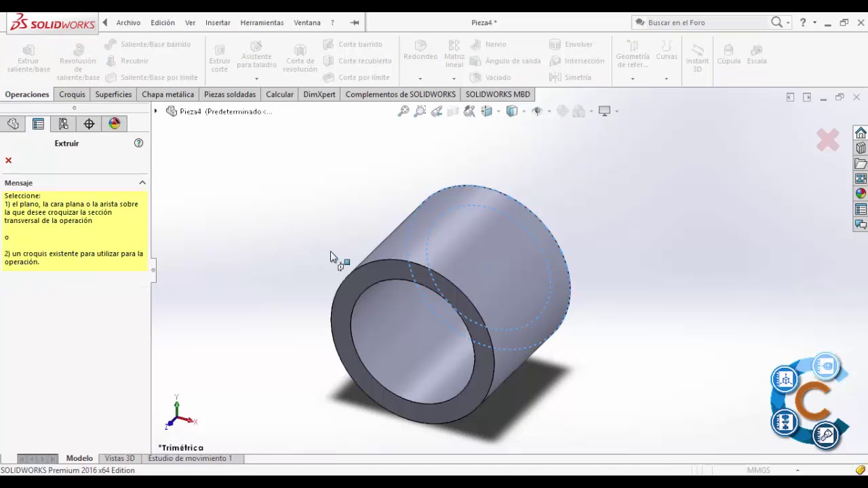Screen dimensions: 868x488
Task: Switch to the Calcular tab
Action: (x=279, y=94)
